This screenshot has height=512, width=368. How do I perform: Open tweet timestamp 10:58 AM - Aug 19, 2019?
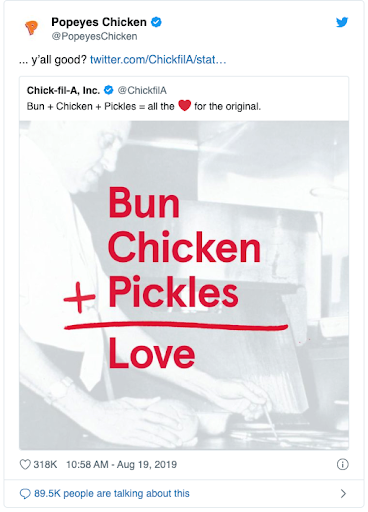tap(121, 464)
